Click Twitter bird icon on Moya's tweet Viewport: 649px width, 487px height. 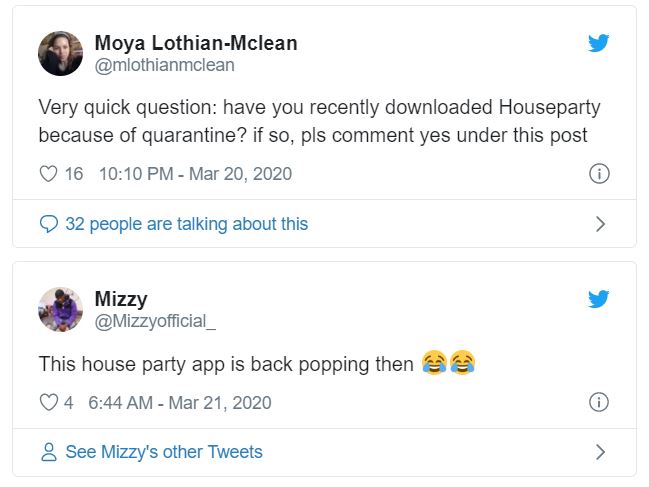click(599, 43)
